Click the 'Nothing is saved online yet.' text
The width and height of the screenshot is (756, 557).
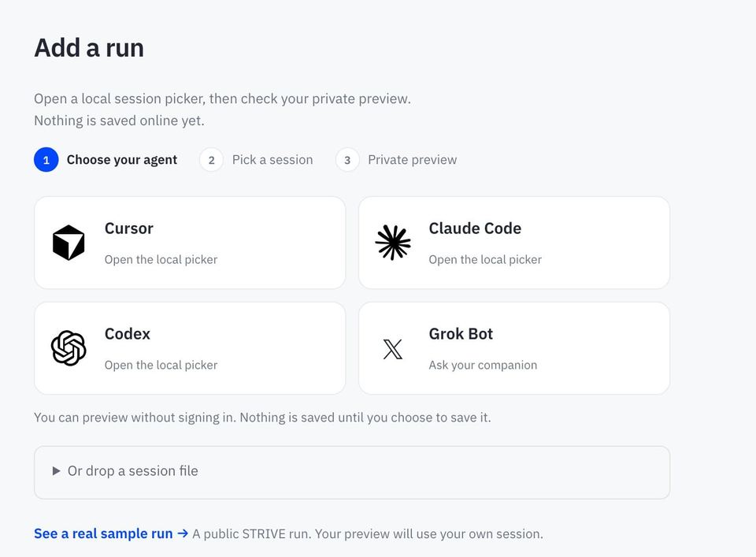[119, 121]
